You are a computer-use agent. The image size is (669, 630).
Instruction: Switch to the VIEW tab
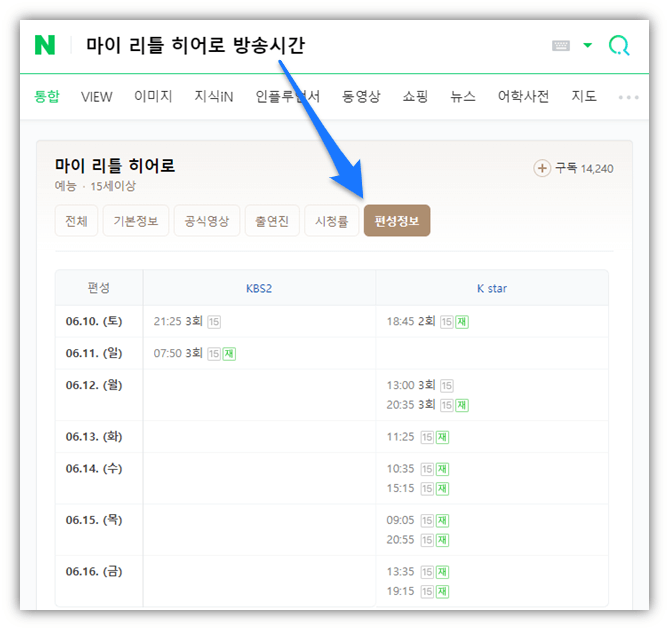click(96, 97)
